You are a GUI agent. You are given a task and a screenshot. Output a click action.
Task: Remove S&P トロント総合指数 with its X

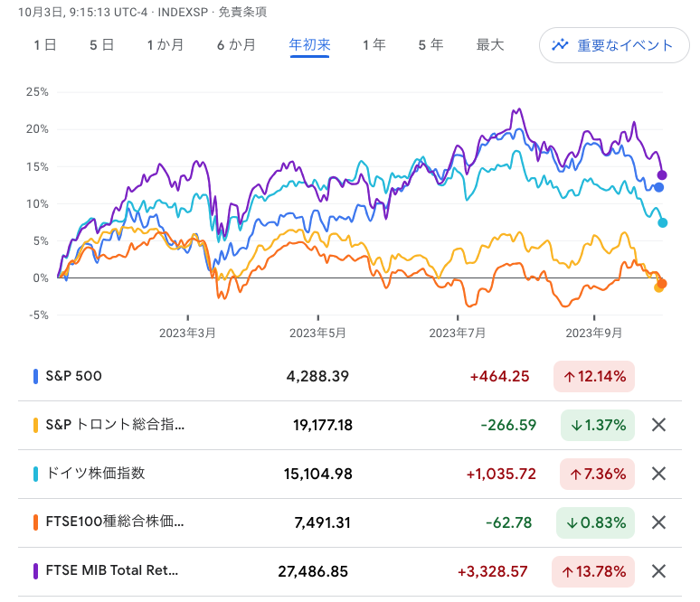pyautogui.click(x=658, y=425)
